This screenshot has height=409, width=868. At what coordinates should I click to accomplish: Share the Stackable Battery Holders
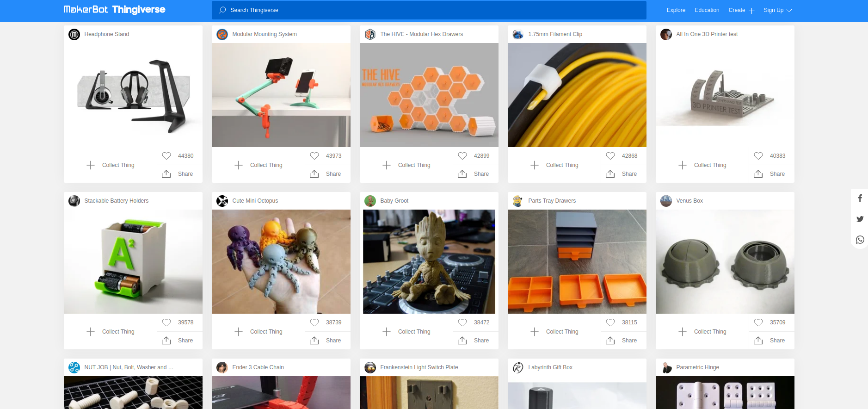[x=179, y=341]
